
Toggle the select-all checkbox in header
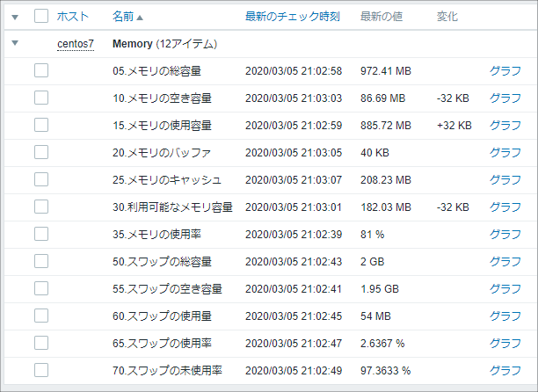41,16
